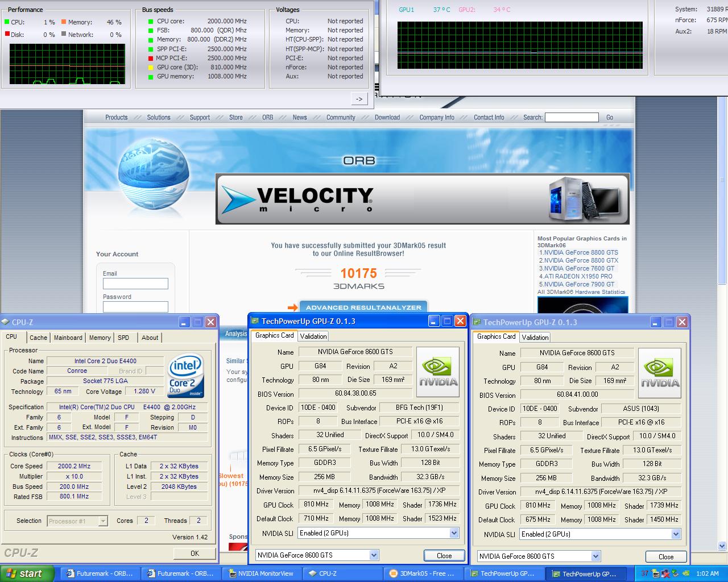Screen dimensions: 728x582
Task: Open the Memory tab in CPU-Z
Action: point(100,338)
